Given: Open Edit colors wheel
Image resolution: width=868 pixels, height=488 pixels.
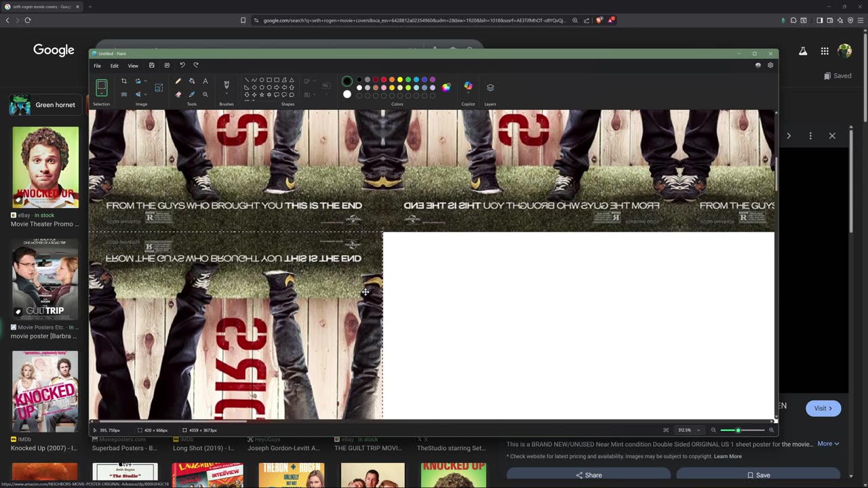Looking at the screenshot, I should coord(446,87).
